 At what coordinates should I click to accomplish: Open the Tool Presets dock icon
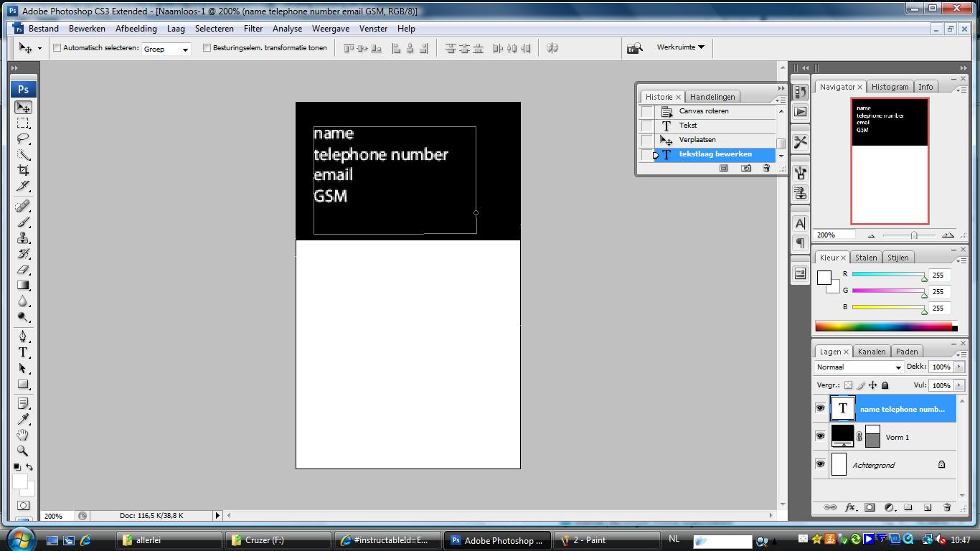point(801,142)
